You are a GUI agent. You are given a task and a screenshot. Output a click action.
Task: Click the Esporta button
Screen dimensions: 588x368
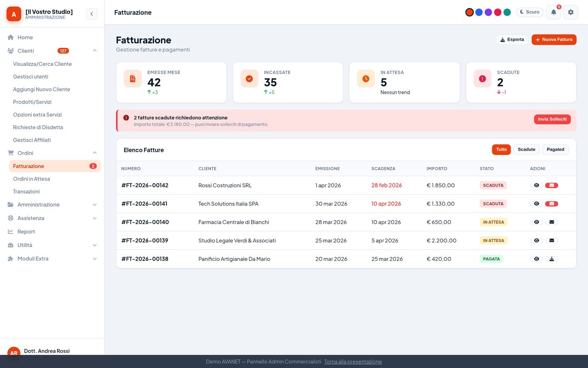(512, 40)
